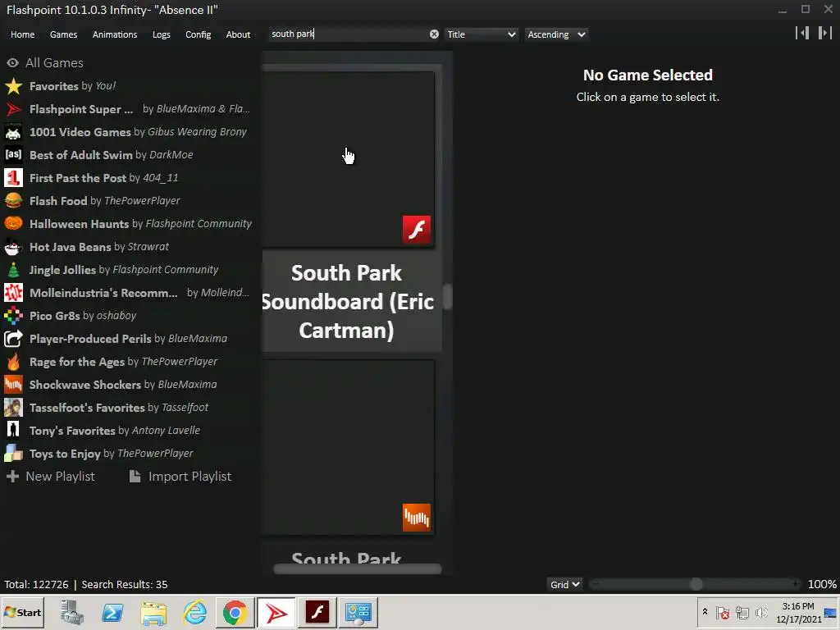The height and width of the screenshot is (630, 840).
Task: Click the Molleindustria's Recommendations icon
Action: (13, 293)
